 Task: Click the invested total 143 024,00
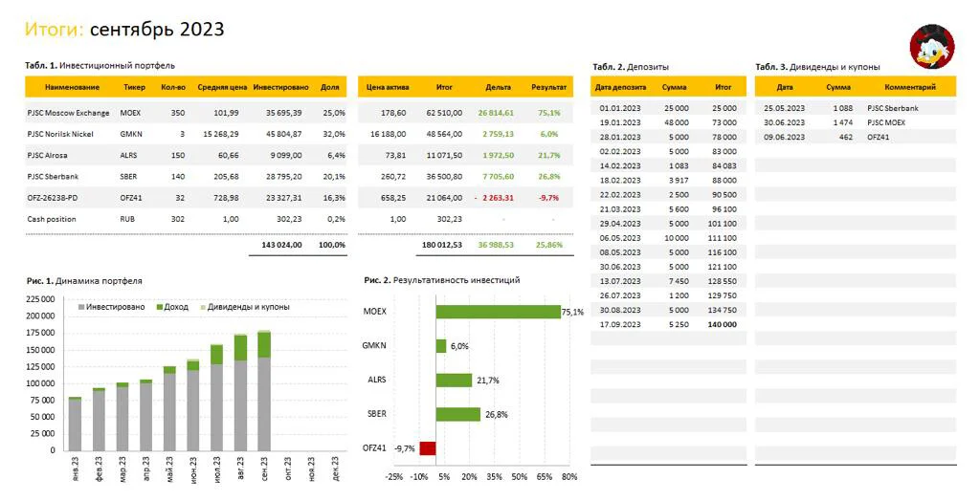(282, 245)
